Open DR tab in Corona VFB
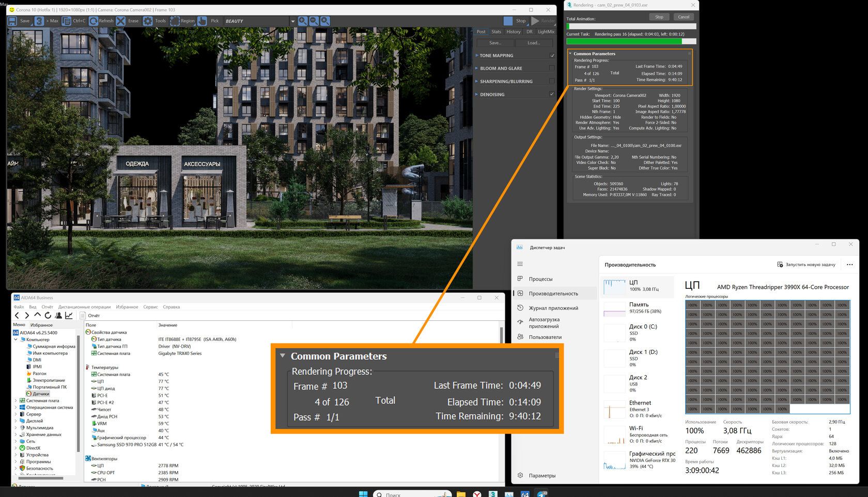The image size is (868, 497). [530, 32]
